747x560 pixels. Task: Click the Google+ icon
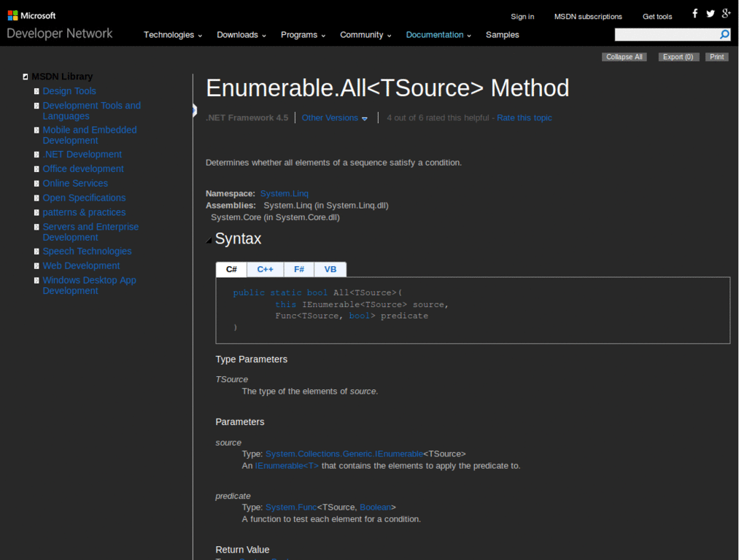click(x=726, y=13)
